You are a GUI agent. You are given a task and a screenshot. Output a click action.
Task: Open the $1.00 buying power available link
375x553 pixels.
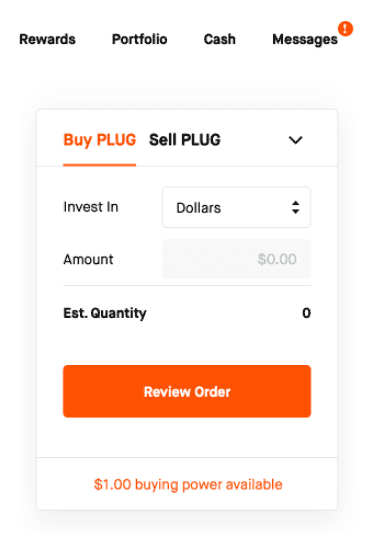pyautogui.click(x=188, y=485)
